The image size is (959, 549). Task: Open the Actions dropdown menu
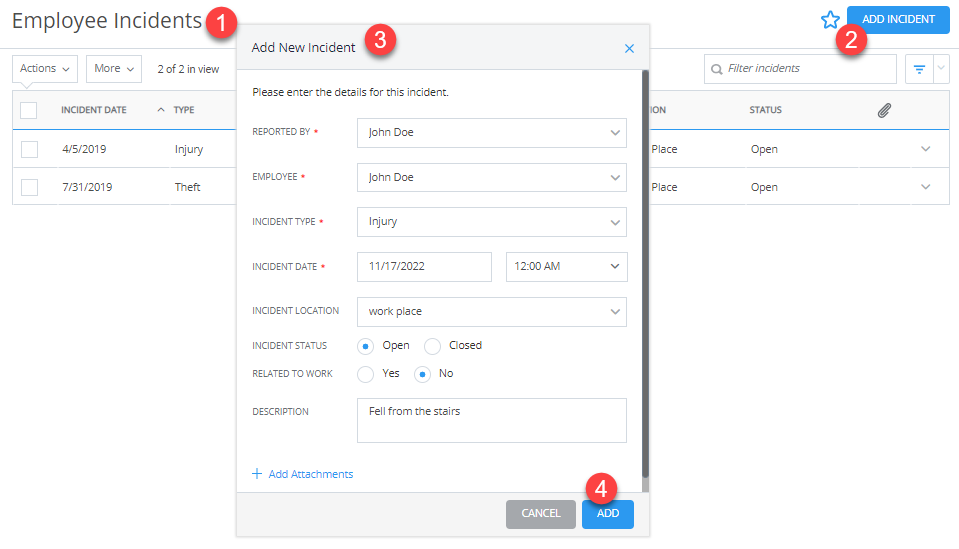point(45,68)
